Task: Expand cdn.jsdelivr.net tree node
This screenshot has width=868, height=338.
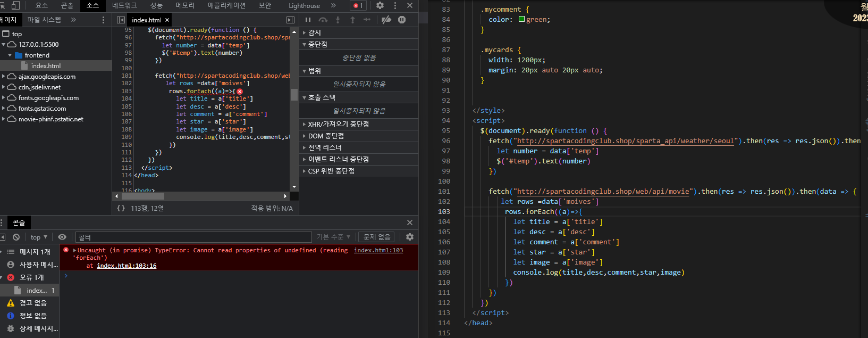Action: [x=4, y=87]
